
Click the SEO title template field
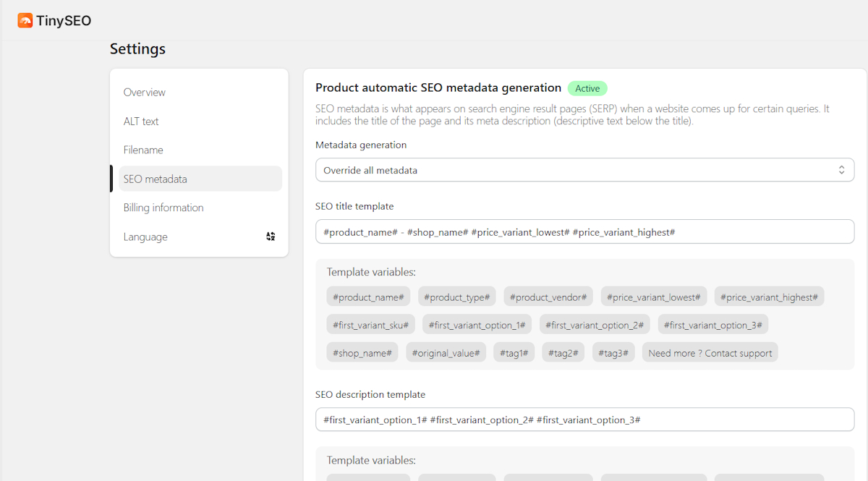[x=584, y=231]
